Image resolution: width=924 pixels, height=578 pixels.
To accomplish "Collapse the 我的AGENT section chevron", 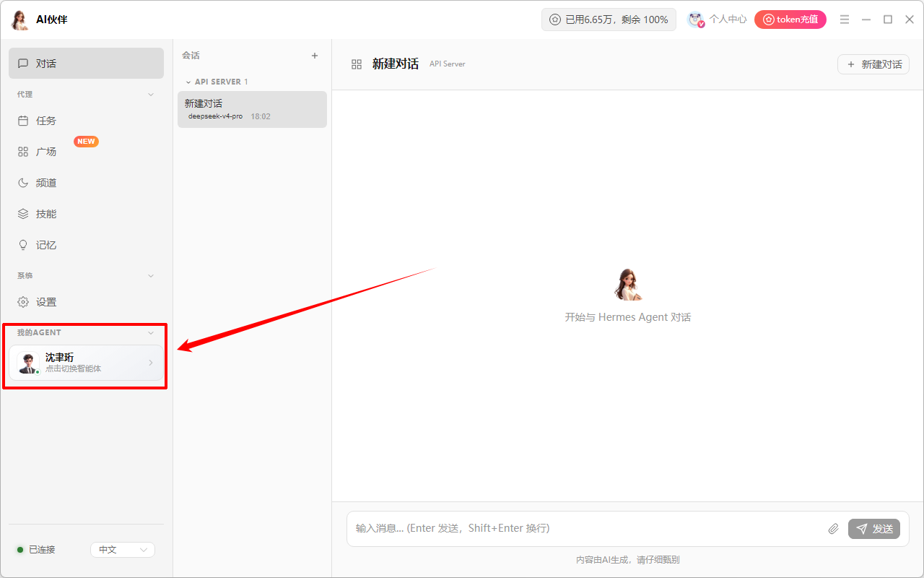I will click(x=151, y=333).
